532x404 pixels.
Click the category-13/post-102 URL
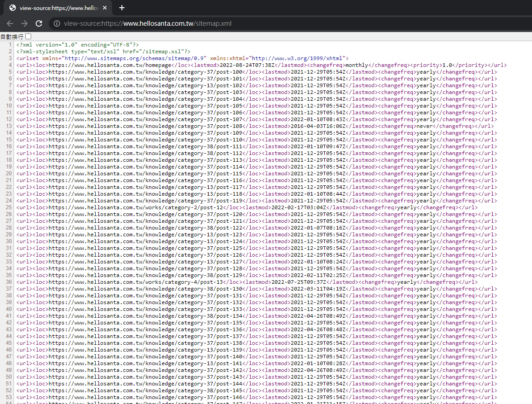(145, 85)
